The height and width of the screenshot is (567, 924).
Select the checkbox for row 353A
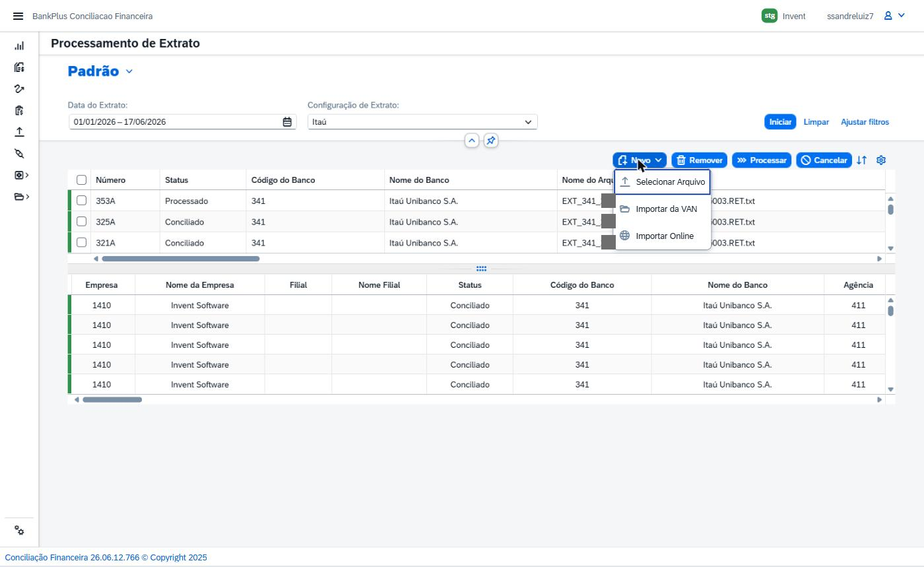tap(81, 201)
